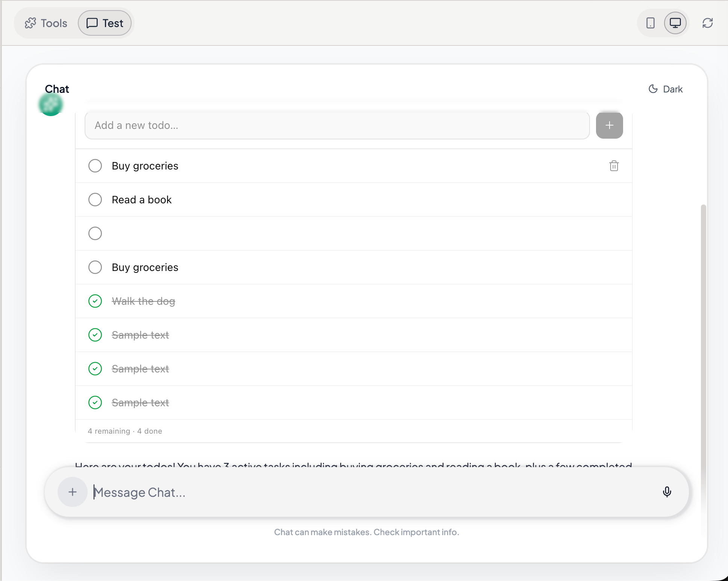Open the Tools tab
The height and width of the screenshot is (581, 728).
point(46,23)
